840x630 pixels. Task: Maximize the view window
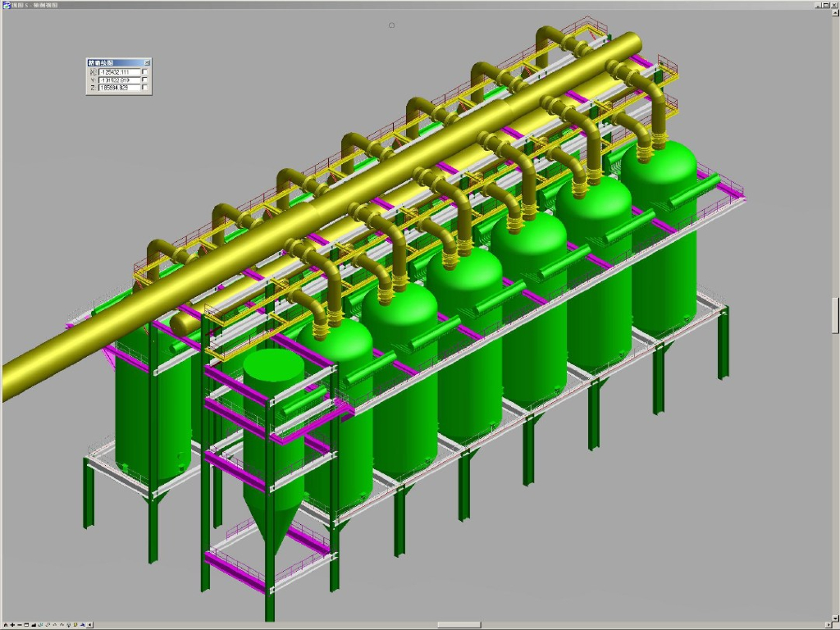click(825, 5)
